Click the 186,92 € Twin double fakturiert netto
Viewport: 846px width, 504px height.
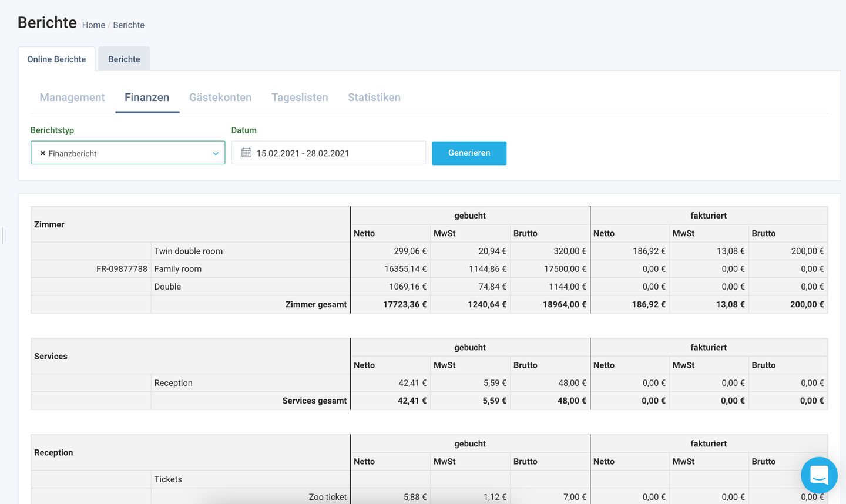click(649, 251)
